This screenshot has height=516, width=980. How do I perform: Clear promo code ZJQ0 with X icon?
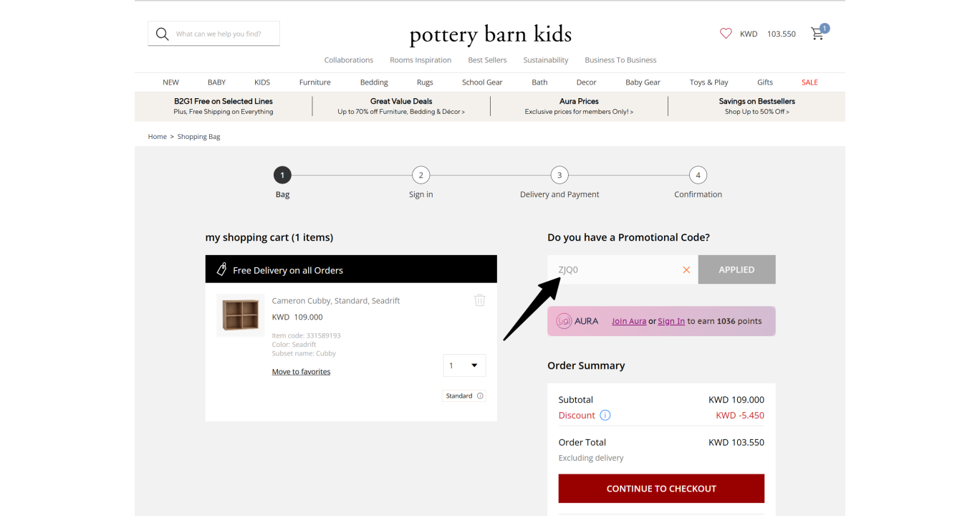tap(686, 269)
